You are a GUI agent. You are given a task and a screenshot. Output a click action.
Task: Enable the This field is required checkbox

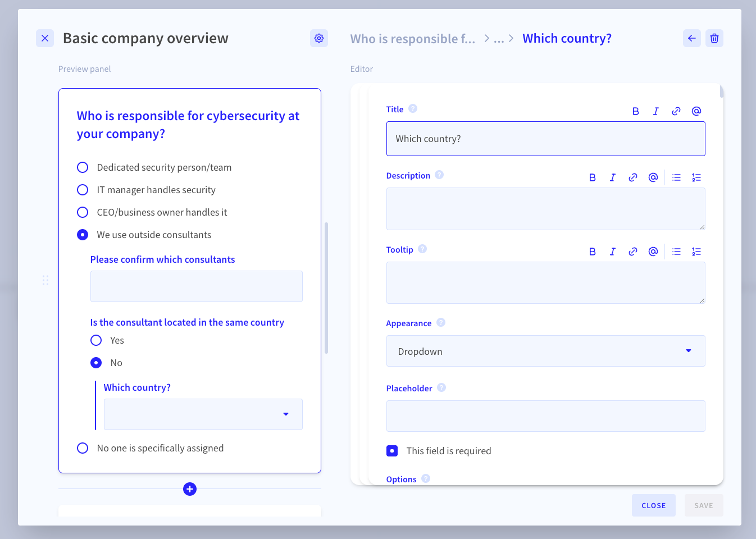click(392, 450)
